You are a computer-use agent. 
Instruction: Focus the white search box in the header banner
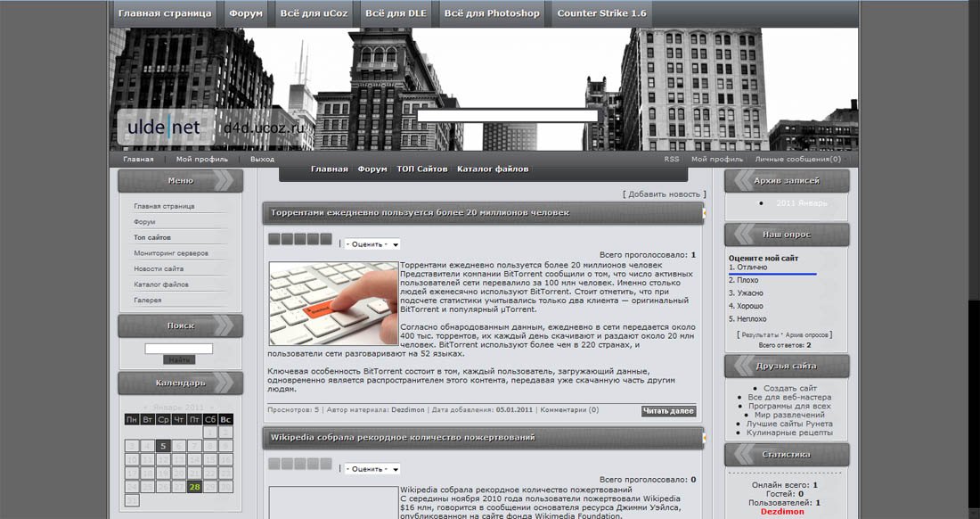508,116
